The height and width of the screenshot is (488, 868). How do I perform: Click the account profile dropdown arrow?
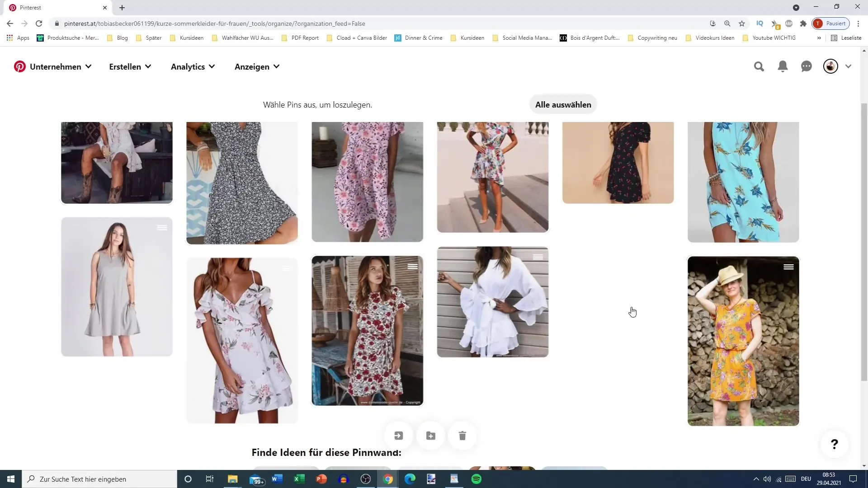pos(848,66)
